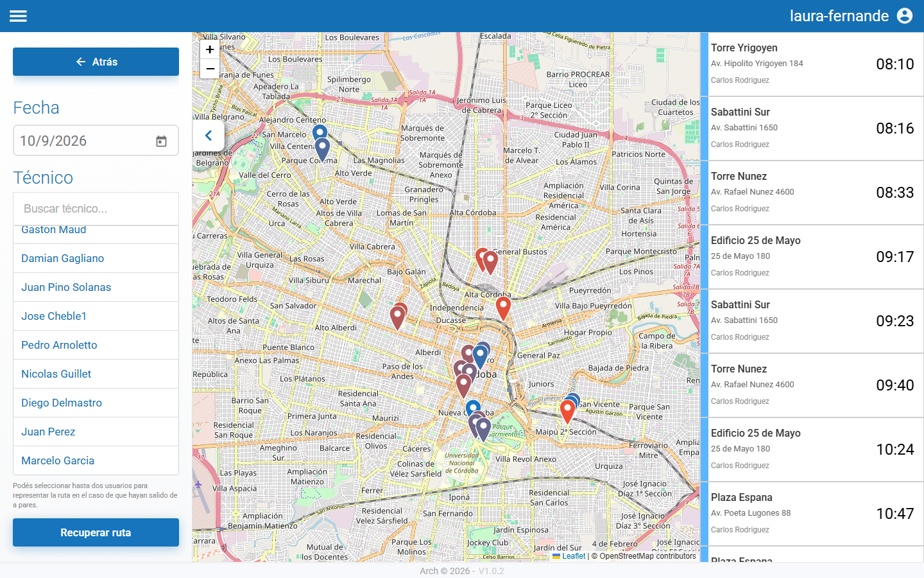Select technician Jose Cheble1
924x578 pixels.
(96, 316)
